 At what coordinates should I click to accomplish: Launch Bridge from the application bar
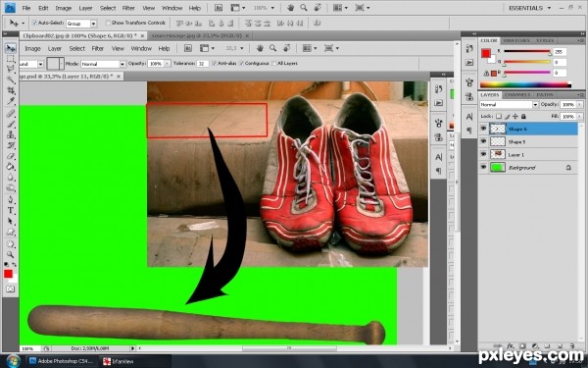coord(219,8)
